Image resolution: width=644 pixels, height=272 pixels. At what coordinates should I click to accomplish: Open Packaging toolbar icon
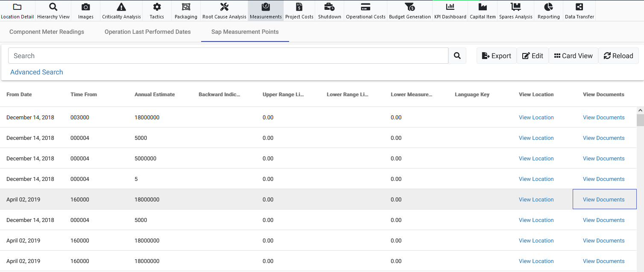coord(186,7)
